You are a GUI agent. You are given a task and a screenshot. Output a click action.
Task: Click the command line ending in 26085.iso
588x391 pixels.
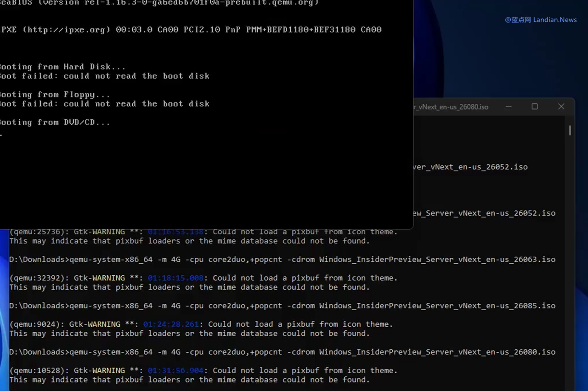pos(282,306)
